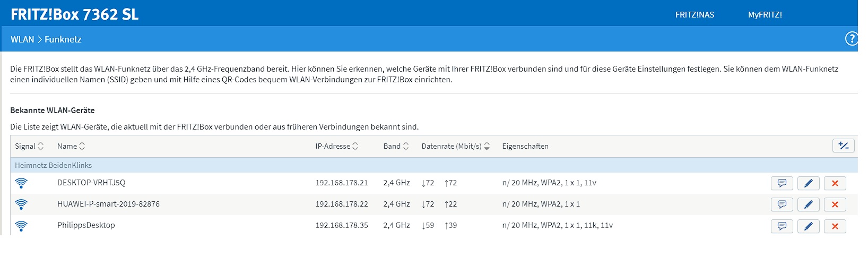Edit the PhilippsDesktop device entry
The width and height of the screenshot is (868, 256).
[808, 226]
